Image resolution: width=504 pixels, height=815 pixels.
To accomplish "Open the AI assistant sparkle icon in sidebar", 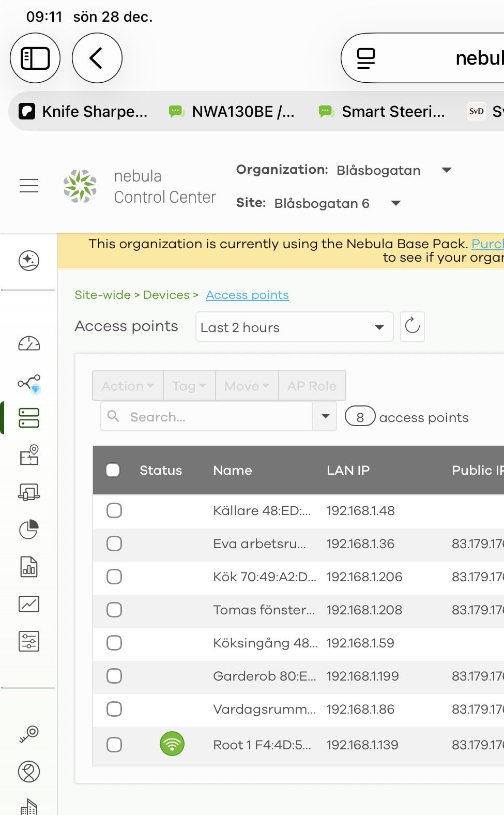I will coord(29,261).
